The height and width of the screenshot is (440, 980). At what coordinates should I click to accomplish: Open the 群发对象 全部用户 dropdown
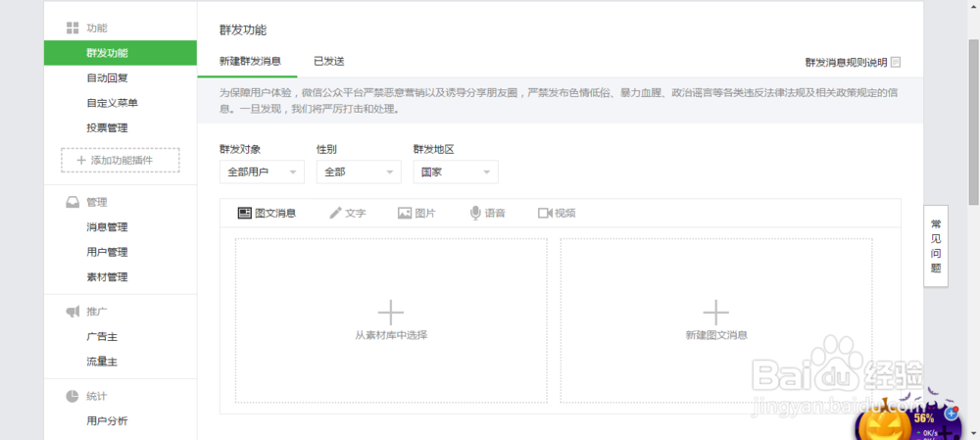[x=262, y=171]
